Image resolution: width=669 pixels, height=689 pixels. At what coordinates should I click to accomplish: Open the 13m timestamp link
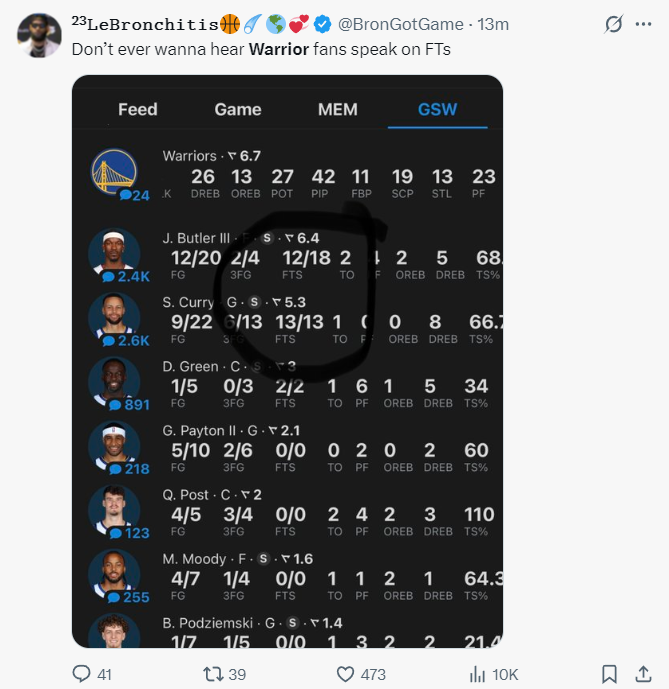click(x=493, y=24)
